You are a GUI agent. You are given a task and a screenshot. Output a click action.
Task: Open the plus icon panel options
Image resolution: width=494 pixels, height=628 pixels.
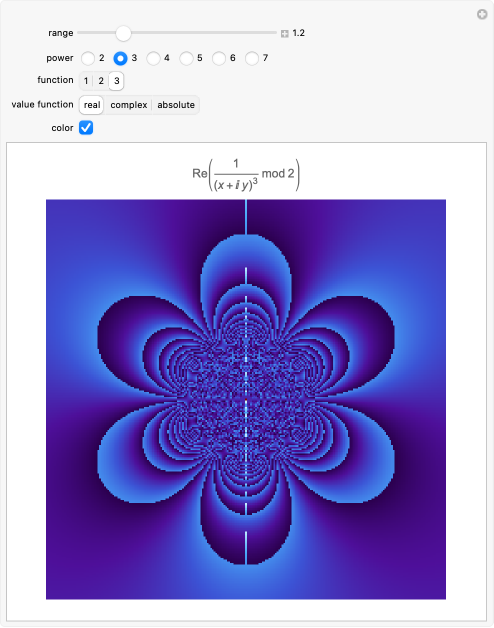[482, 15]
